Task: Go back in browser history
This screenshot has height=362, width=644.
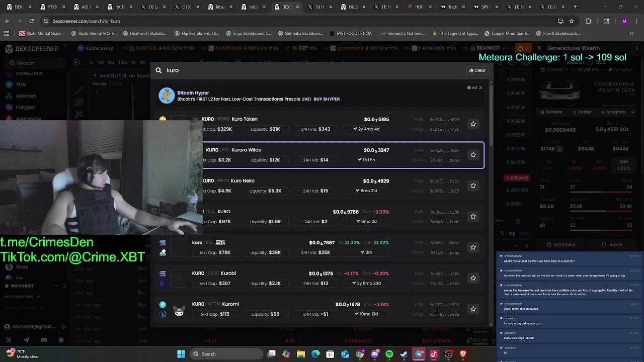Action: [x=7, y=21]
